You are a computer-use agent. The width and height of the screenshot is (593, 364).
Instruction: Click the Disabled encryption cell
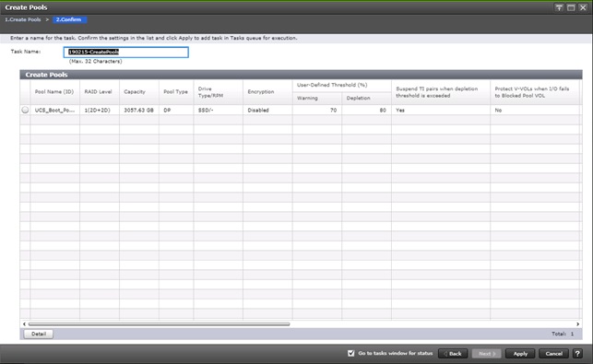[x=267, y=110]
